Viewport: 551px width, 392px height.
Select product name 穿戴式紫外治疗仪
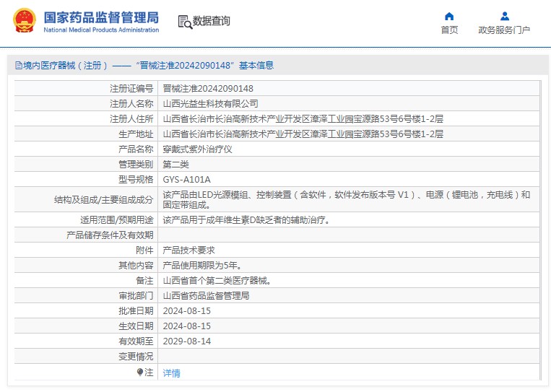[197, 149]
